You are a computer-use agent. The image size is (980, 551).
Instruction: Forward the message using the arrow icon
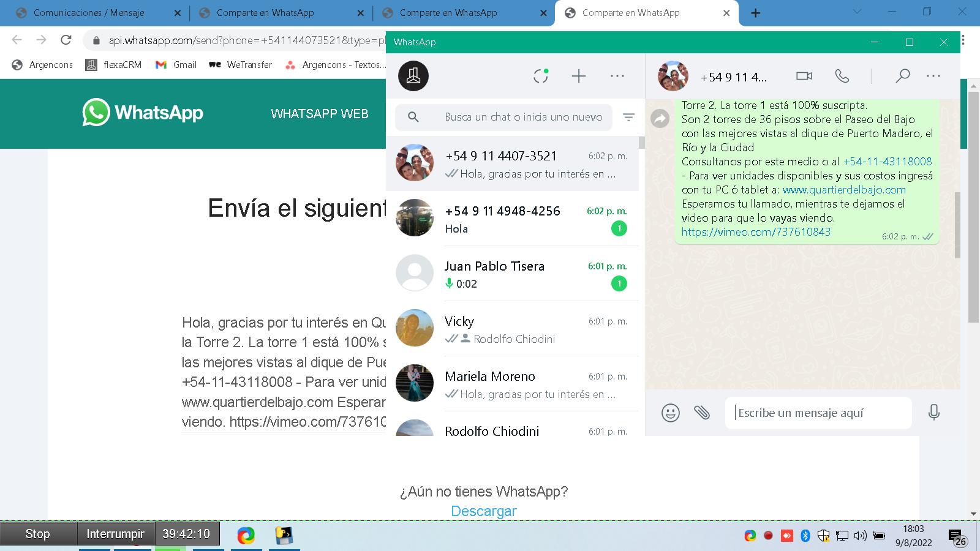pos(660,118)
